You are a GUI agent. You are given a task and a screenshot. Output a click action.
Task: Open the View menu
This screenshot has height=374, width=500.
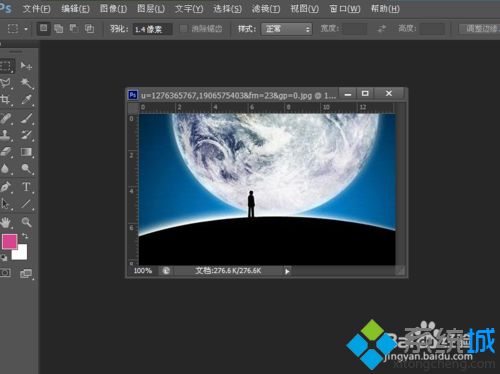(x=304, y=9)
